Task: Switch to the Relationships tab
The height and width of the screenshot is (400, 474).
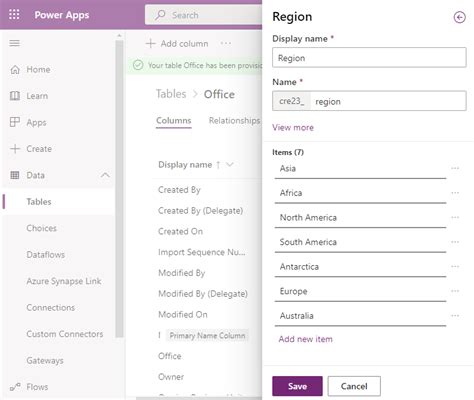Action: point(234,121)
